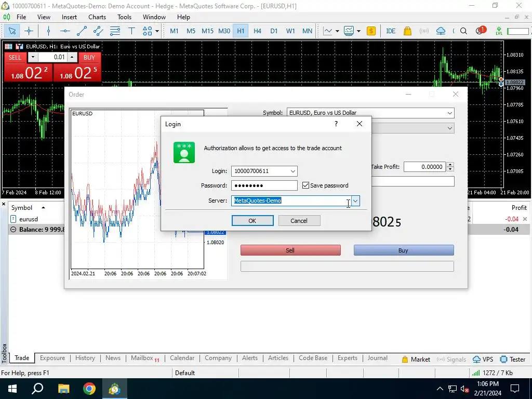532x399 pixels.
Task: Cancel the Login dialog
Action: pyautogui.click(x=299, y=220)
